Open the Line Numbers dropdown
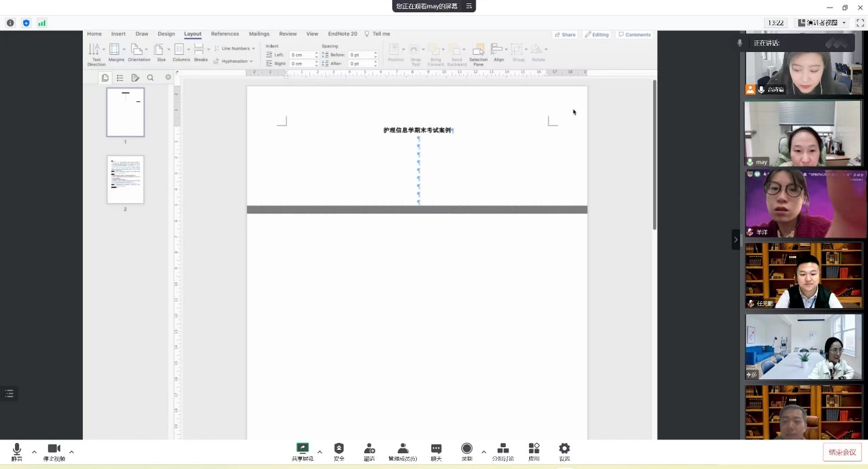The image size is (868, 469). 235,49
